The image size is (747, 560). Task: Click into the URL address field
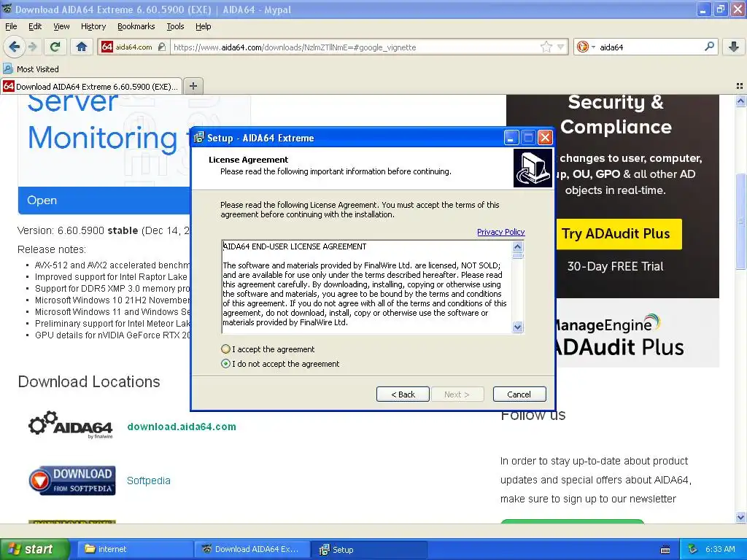[x=355, y=47]
